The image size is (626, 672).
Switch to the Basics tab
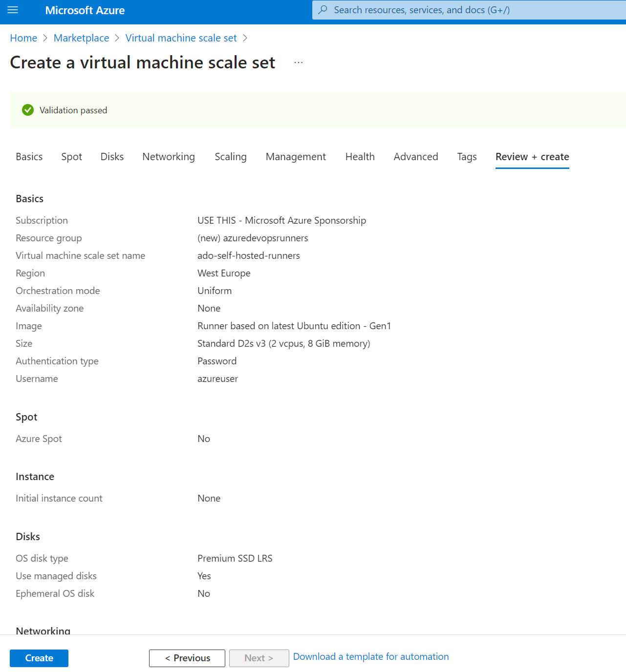tap(29, 157)
